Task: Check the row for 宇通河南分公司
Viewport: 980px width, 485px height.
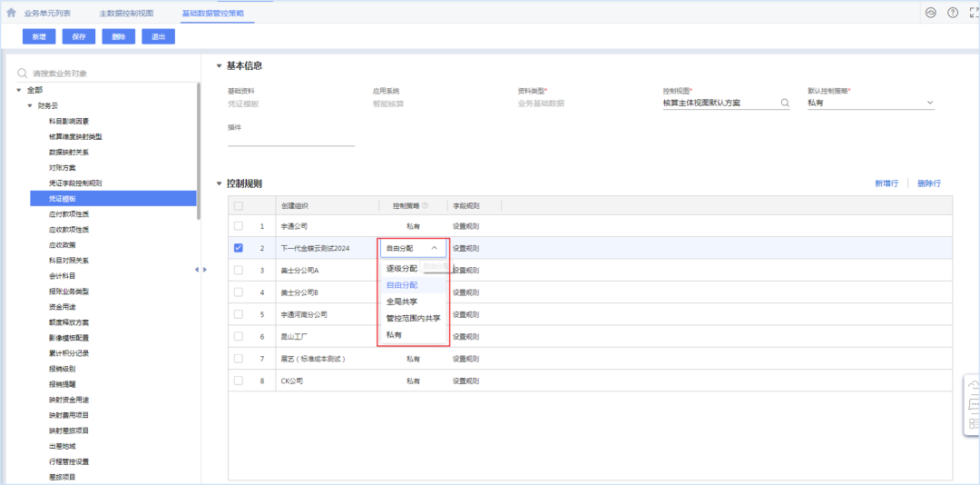Action: 238,314
